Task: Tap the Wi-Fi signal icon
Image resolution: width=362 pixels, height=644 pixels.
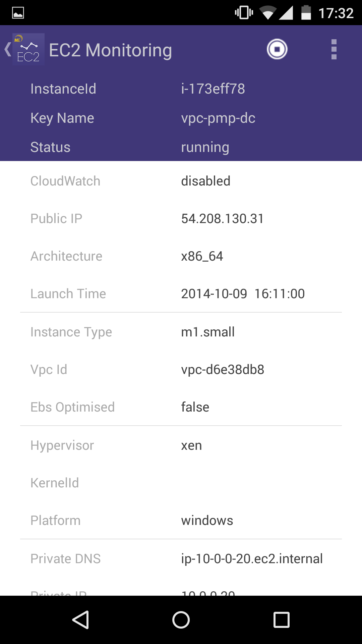Action: (x=268, y=13)
